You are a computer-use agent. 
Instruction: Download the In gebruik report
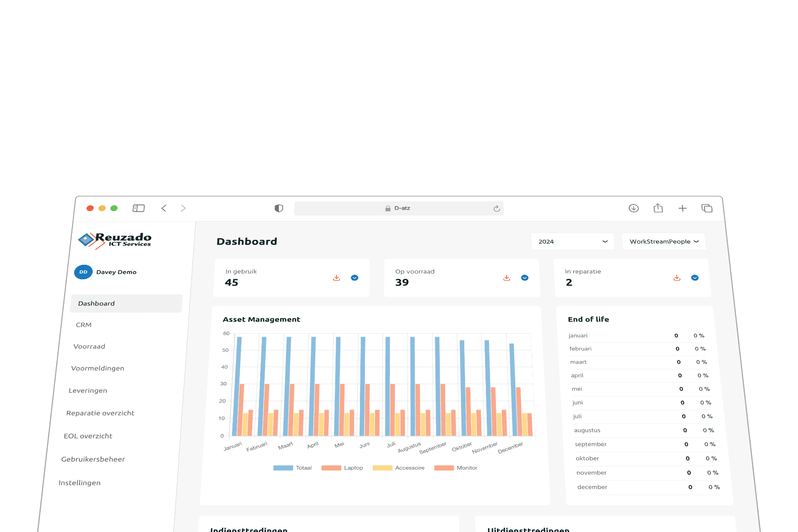tap(337, 278)
